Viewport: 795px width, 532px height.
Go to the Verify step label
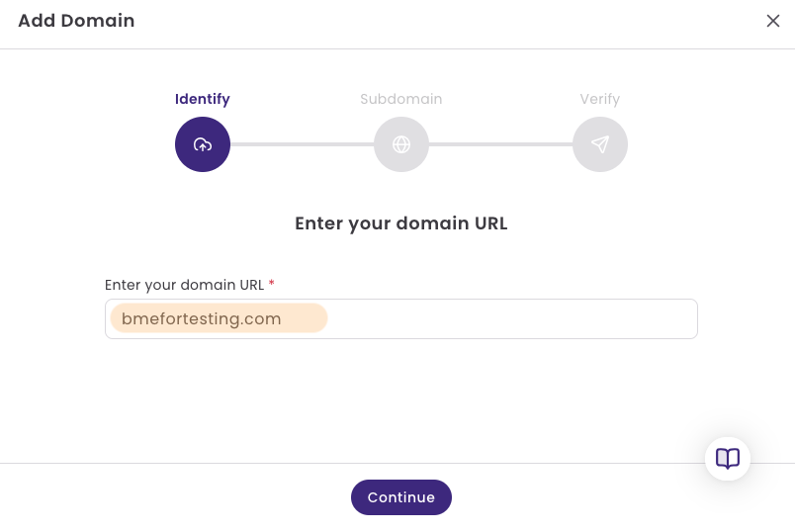tap(600, 99)
